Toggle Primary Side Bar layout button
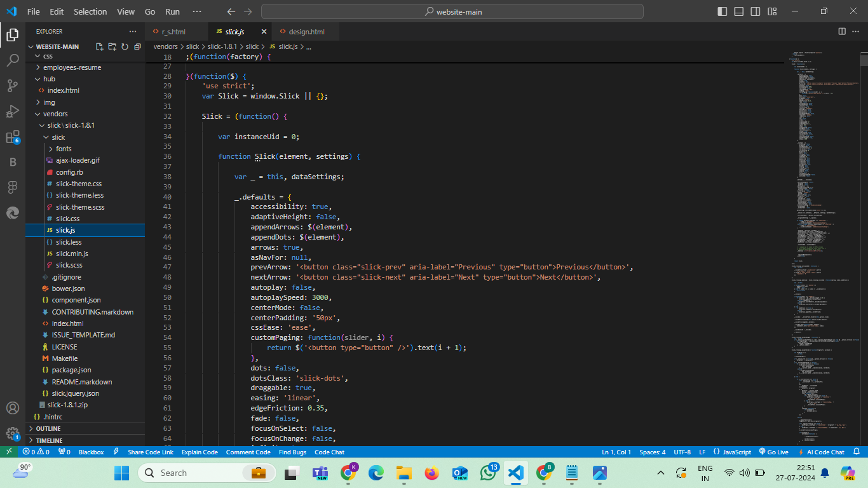 (722, 11)
